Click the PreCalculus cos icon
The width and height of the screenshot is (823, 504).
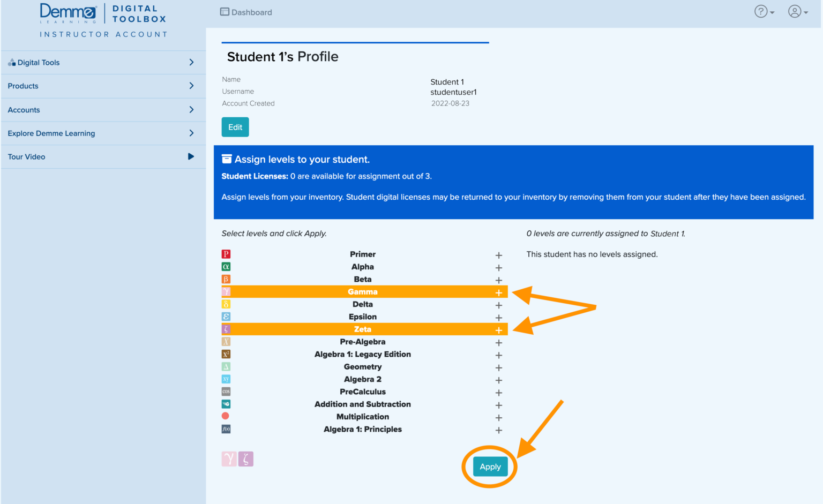pos(226,392)
